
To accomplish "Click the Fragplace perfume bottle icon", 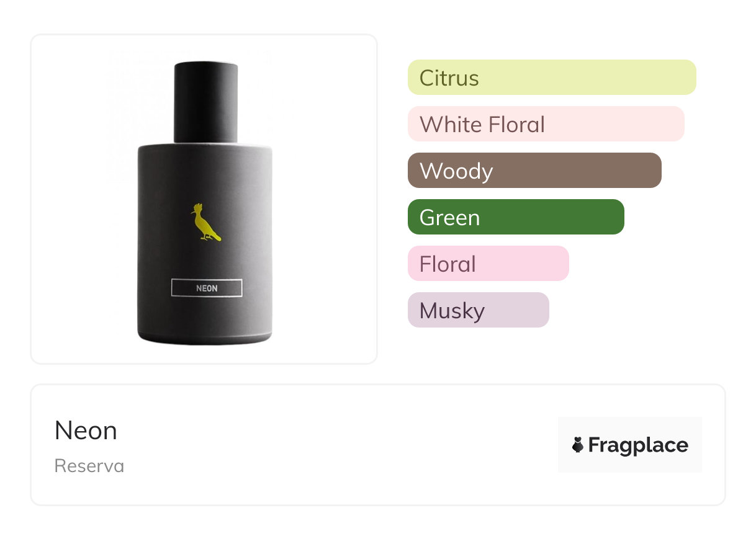I will [578, 445].
